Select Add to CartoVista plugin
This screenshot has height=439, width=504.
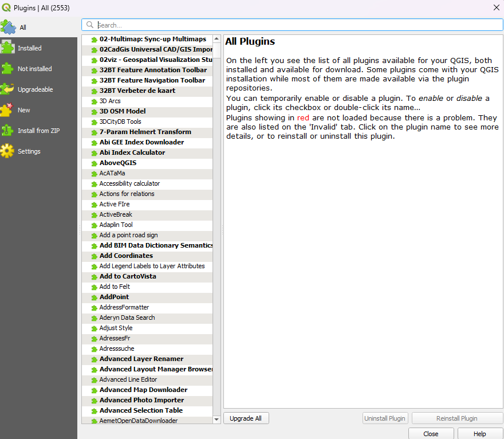coord(147,276)
